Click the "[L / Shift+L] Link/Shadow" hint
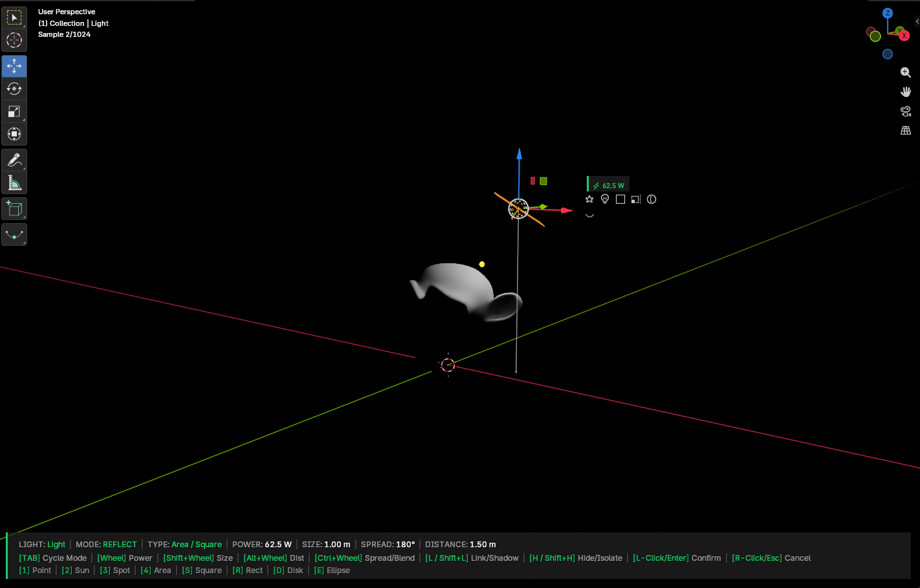The height and width of the screenshot is (588, 920). [472, 558]
